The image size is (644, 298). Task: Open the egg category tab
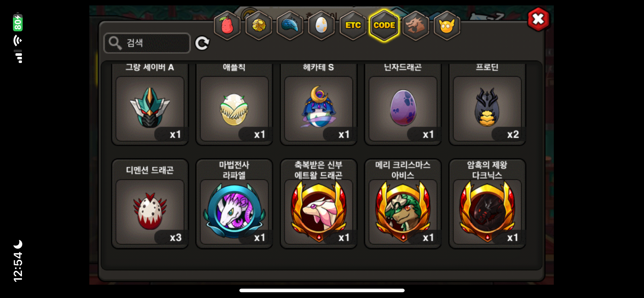pos(321,26)
